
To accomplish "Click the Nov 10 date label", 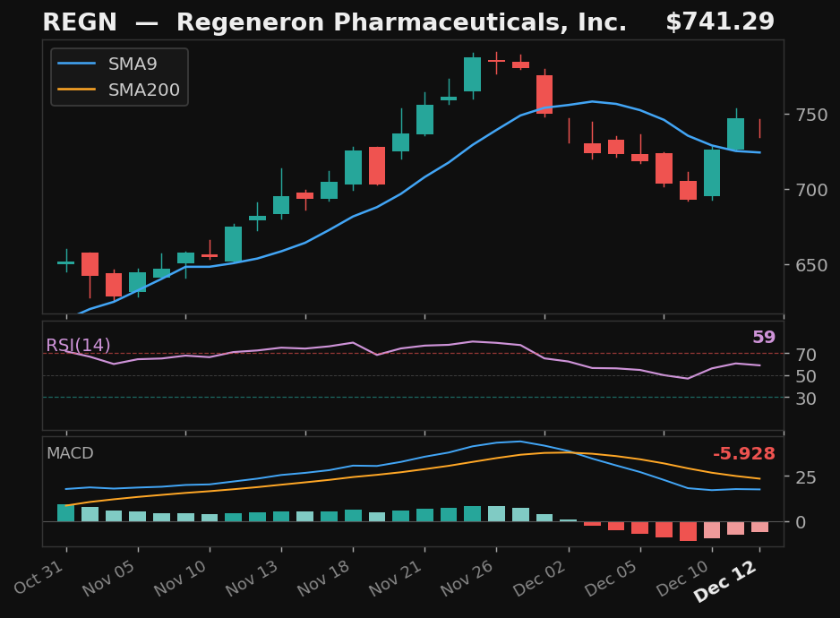I will [x=181, y=579].
